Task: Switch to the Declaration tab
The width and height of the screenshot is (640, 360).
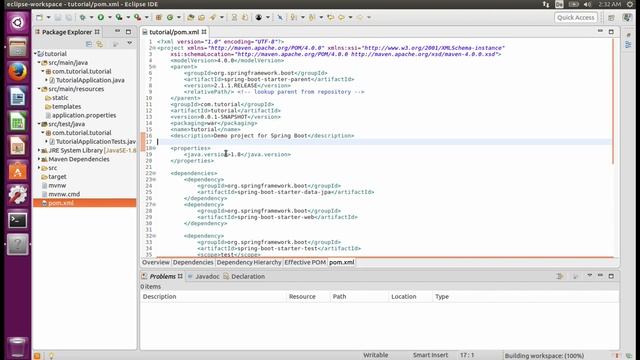Action: 244,276
